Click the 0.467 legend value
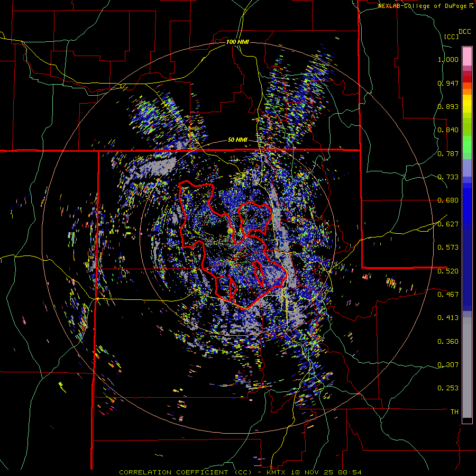Image resolution: width=476 pixels, height=476 pixels. (x=448, y=295)
